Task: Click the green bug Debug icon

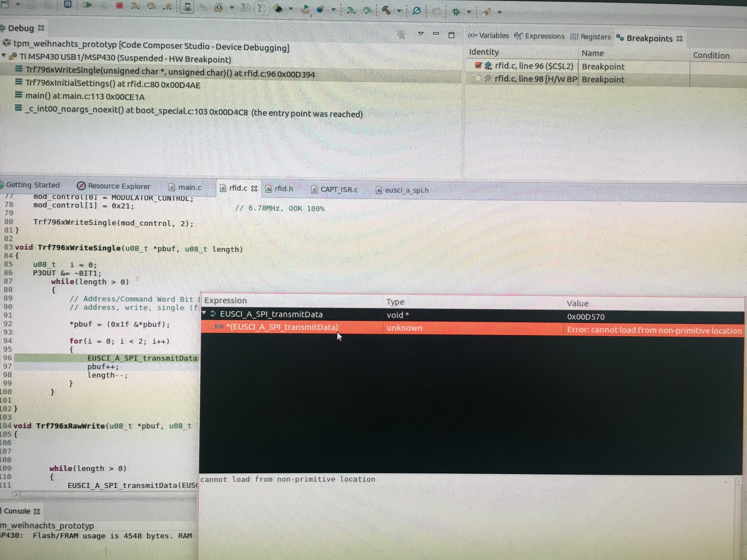Action: coord(456,12)
